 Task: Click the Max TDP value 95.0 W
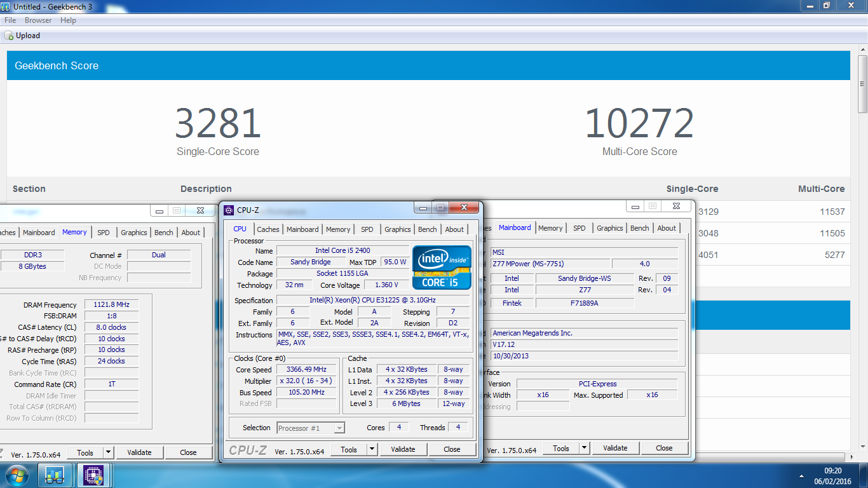coord(395,262)
